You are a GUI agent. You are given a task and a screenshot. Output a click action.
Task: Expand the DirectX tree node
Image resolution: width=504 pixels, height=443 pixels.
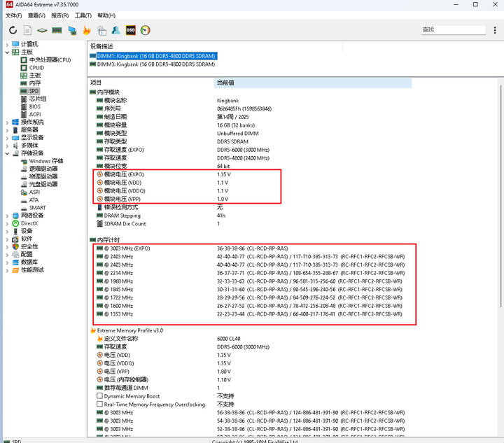7,223
